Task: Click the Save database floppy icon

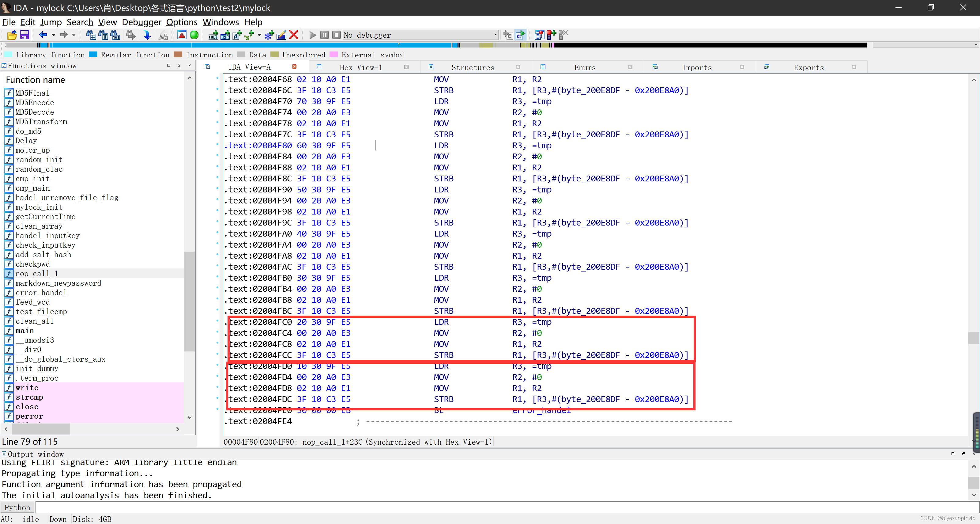Action: pos(24,35)
